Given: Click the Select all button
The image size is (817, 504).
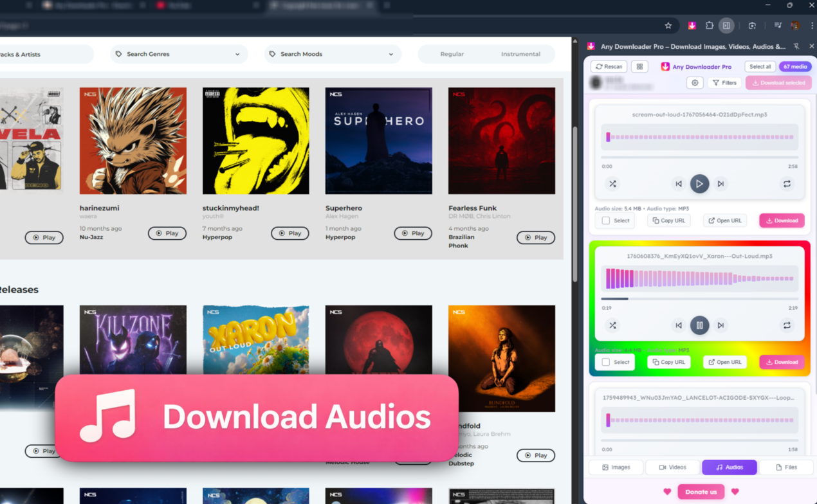Looking at the screenshot, I should click(x=760, y=66).
